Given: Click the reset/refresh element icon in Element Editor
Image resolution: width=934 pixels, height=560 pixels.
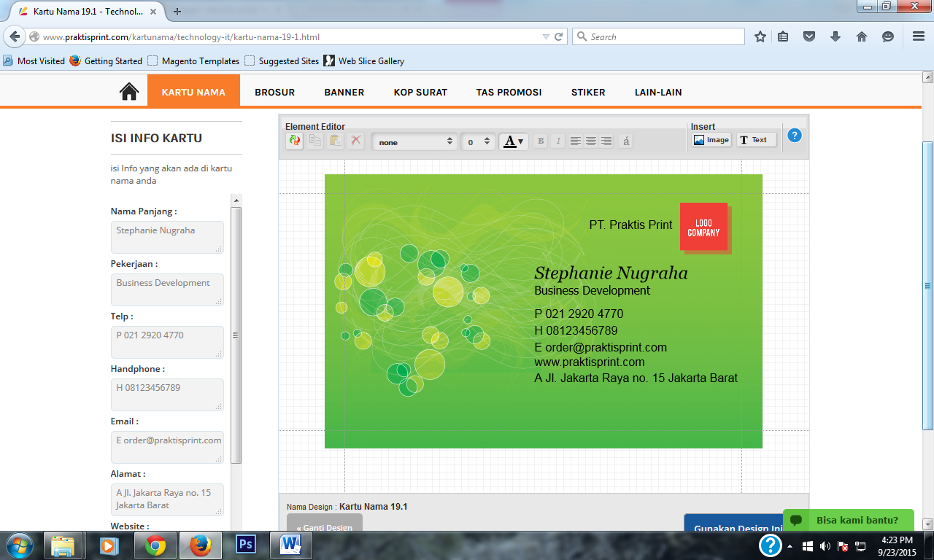Looking at the screenshot, I should click(295, 141).
